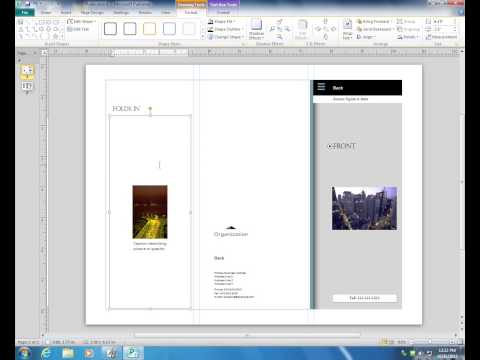Click the rotation handle above the text box

pyautogui.click(x=150, y=108)
